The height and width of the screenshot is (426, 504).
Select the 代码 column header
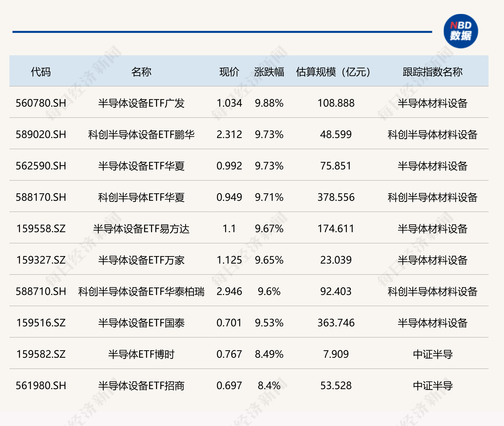(41, 72)
